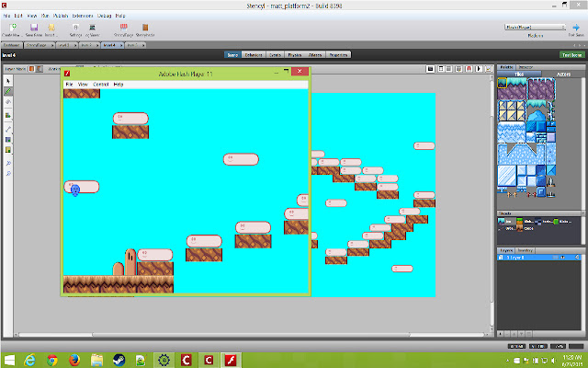Screen dimensions: 588x368
Task: Click the Flash Player icon in taskbar
Action: pyautogui.click(x=231, y=360)
